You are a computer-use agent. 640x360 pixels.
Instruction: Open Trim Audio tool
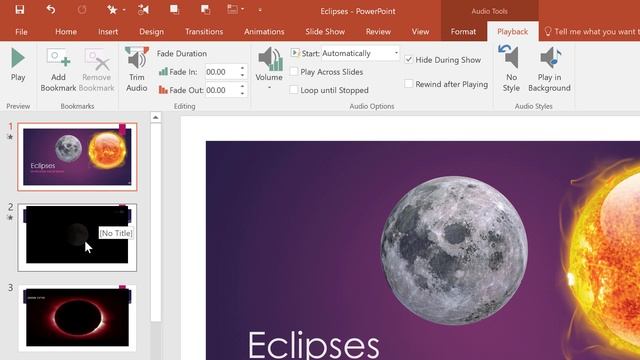pos(137,69)
